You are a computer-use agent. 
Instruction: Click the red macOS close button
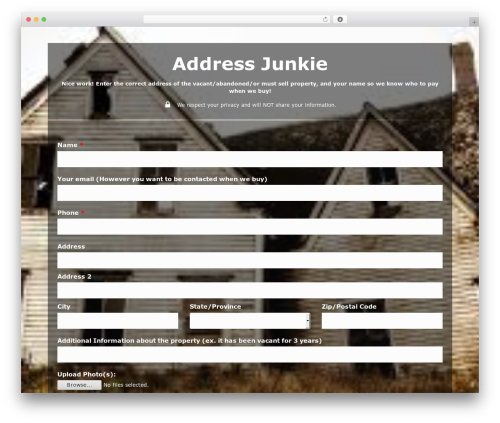(29, 20)
